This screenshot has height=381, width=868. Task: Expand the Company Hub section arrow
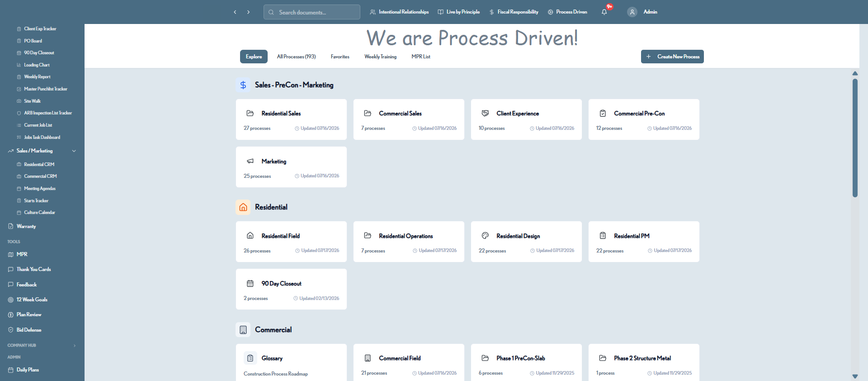click(75, 345)
